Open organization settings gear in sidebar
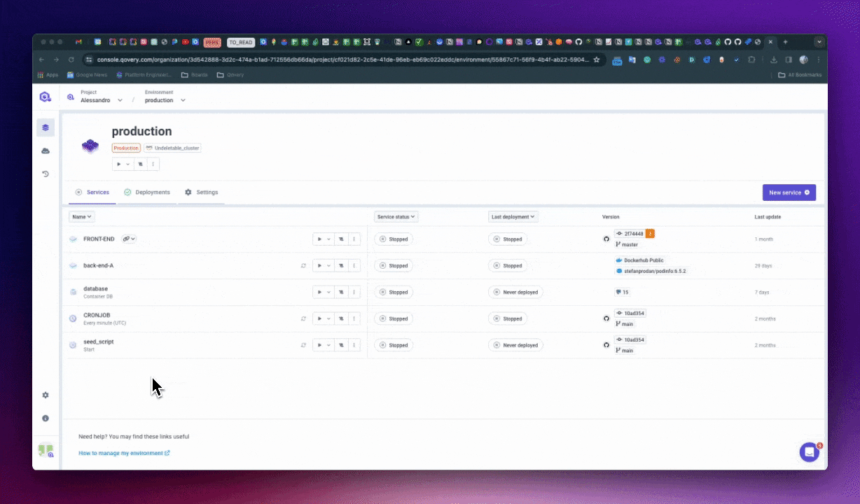Viewport: 860px width, 504px height. [46, 395]
